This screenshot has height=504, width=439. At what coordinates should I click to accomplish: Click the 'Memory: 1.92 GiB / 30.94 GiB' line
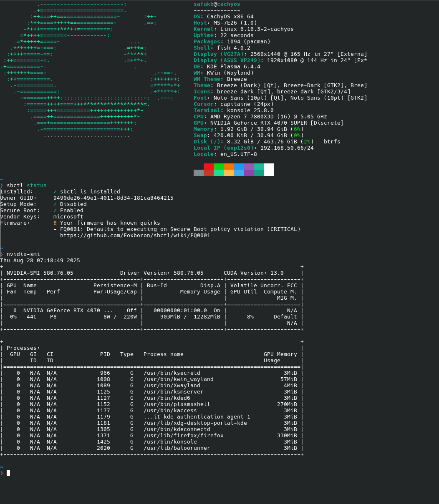(x=249, y=129)
